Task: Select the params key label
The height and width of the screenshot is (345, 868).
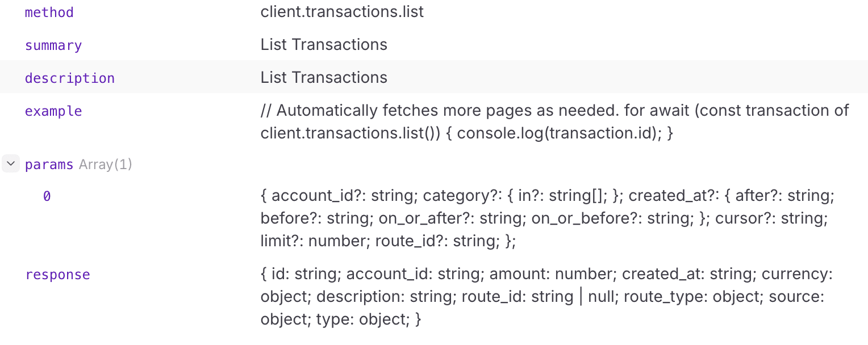Action: click(49, 165)
